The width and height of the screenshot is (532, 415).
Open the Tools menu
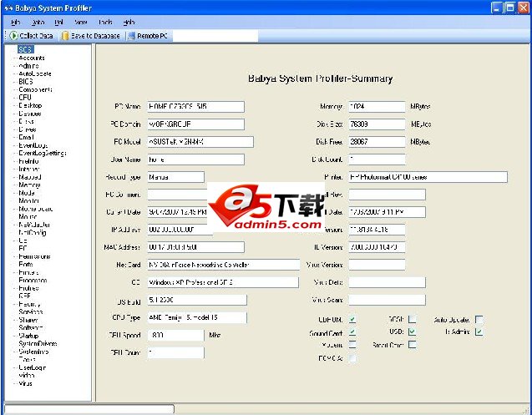(x=104, y=22)
